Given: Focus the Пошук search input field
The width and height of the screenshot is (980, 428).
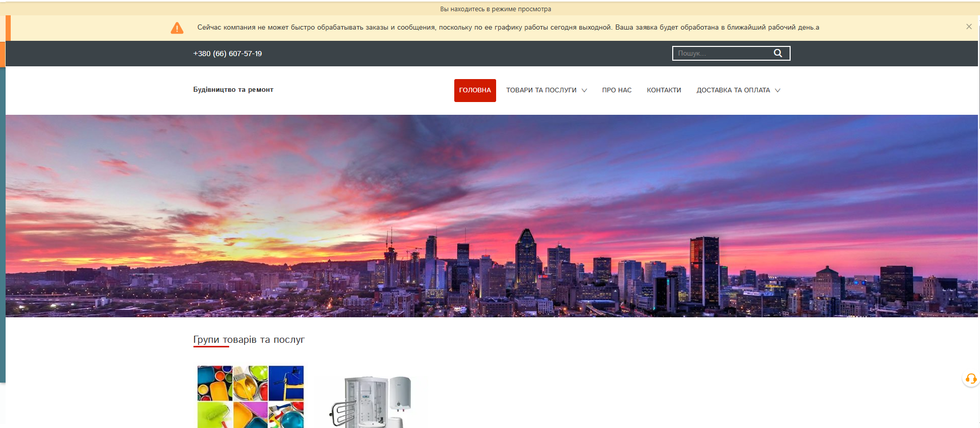Looking at the screenshot, I should (x=722, y=53).
